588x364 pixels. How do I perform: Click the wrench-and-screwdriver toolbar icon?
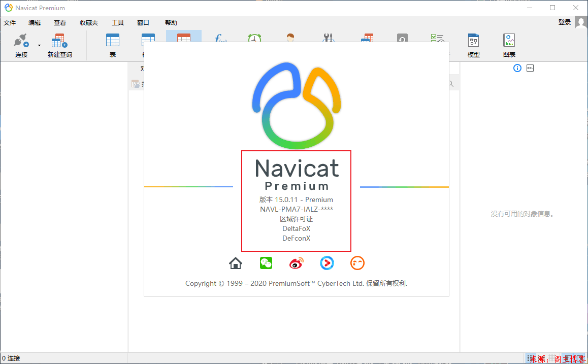coord(328,38)
